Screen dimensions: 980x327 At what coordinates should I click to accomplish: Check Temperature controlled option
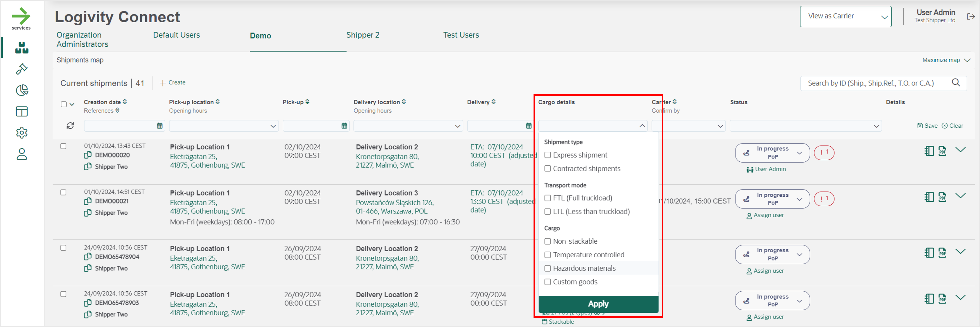point(547,255)
